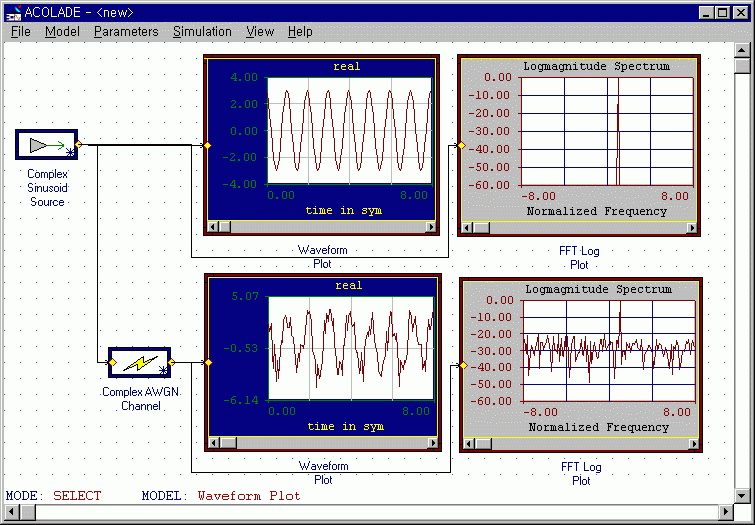The height and width of the screenshot is (525, 755).
Task: Click the upper plot 'time in sym' axis label
Action: tap(344, 210)
